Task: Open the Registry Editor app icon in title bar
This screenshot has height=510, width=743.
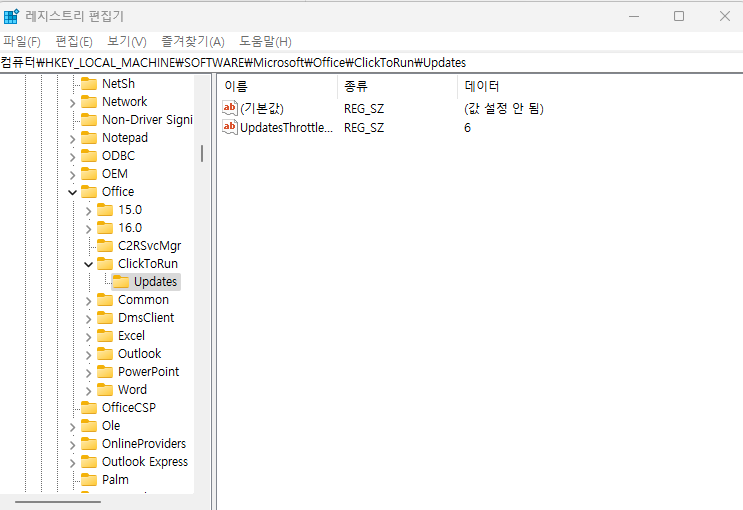Action: [x=11, y=16]
